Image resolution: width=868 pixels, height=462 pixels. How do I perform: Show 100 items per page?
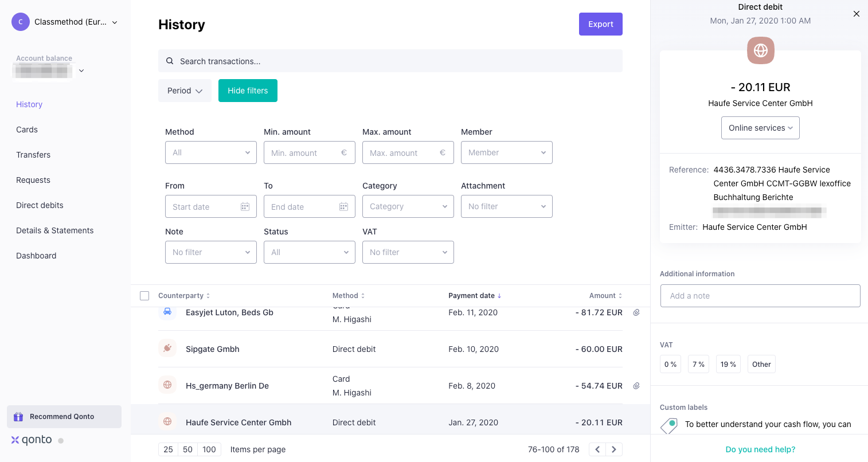click(209, 449)
